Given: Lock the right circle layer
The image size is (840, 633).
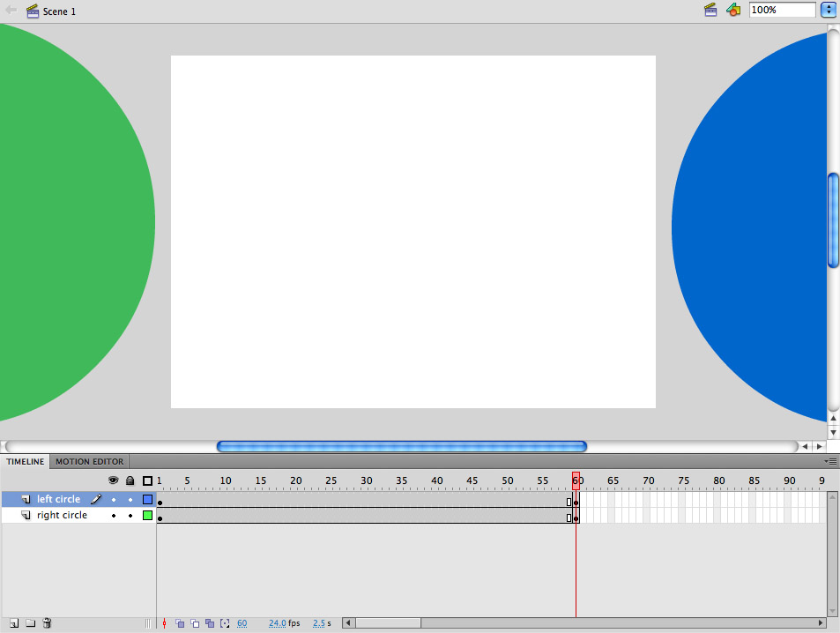Looking at the screenshot, I should pyautogui.click(x=130, y=515).
